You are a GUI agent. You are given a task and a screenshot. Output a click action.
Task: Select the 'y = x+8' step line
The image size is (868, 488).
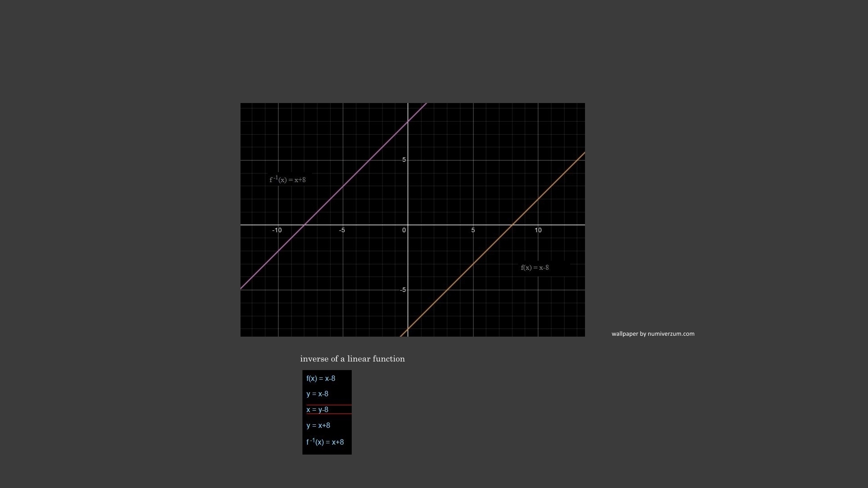318,426
